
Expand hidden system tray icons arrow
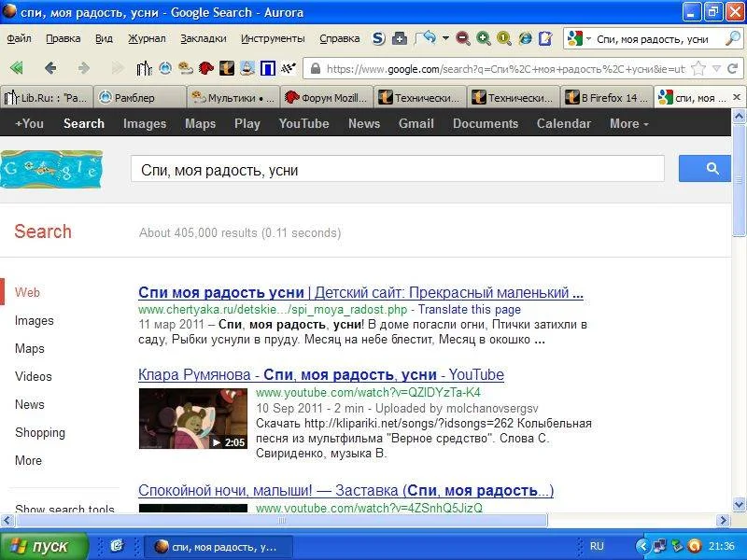pos(643,546)
